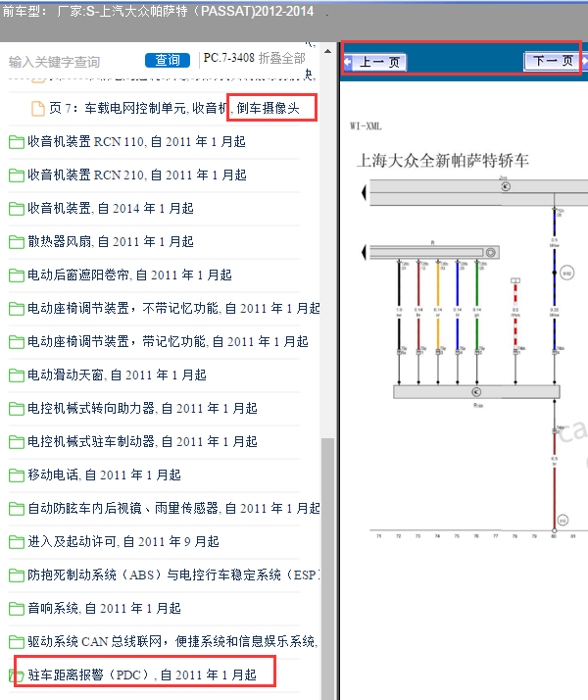Image resolution: width=588 pixels, height=700 pixels.
Task: Expand 电动后窗遮阳卷帘 tree node
Action: tap(129, 275)
